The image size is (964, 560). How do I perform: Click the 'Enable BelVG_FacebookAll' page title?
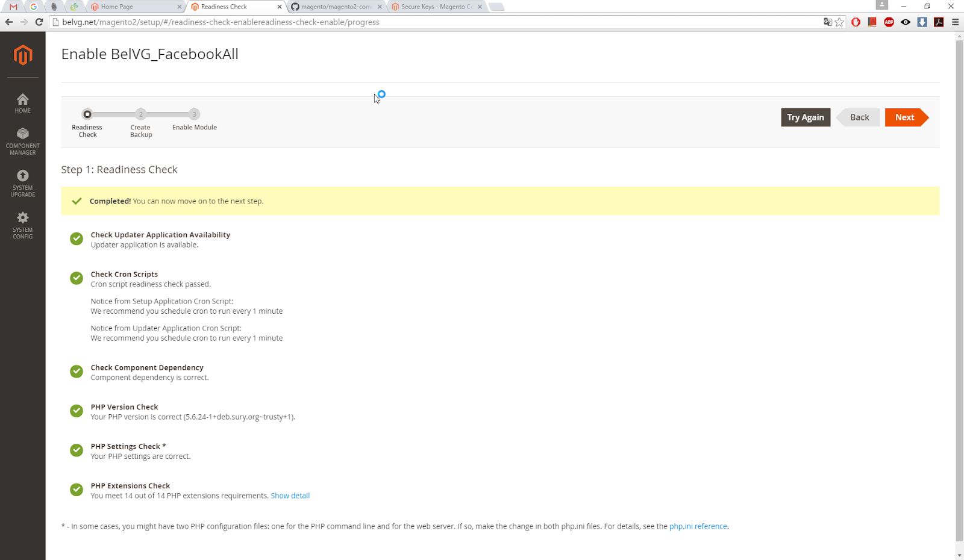(x=150, y=54)
